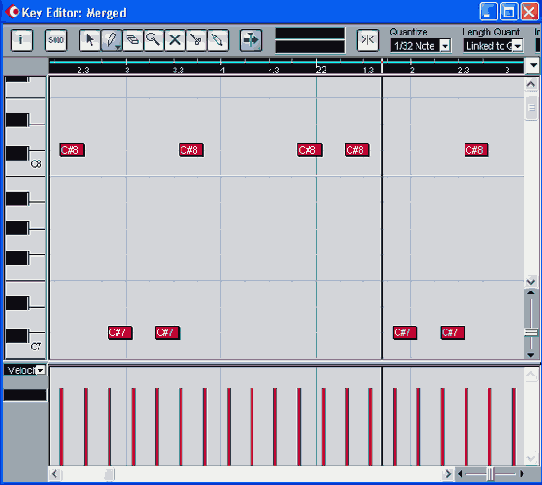Select the Glue tube tool
542x485 pixels.
pyautogui.click(x=218, y=40)
